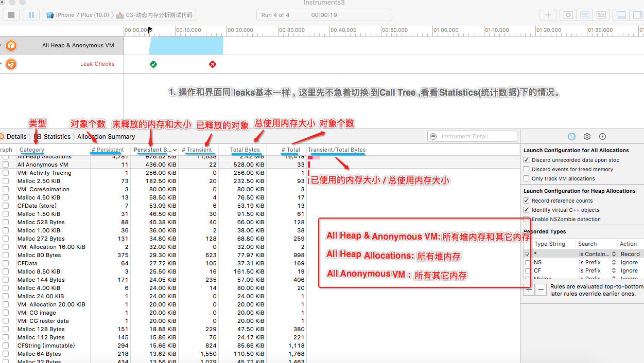This screenshot has width=644, height=363.
Task: Add a new recorded type rule
Action: point(529,289)
